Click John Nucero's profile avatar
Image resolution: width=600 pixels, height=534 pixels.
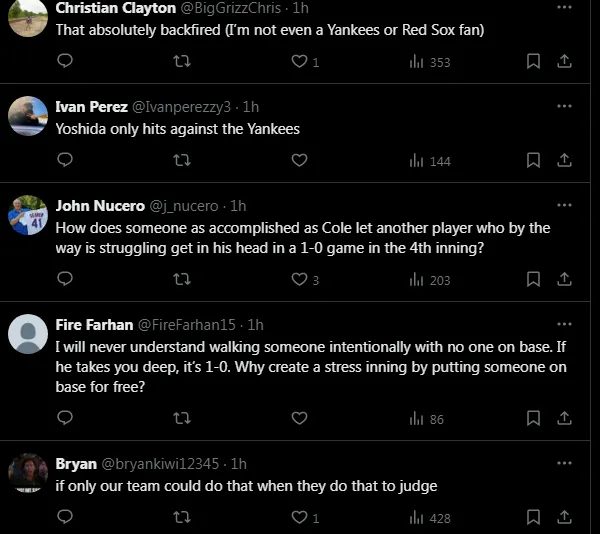point(28,215)
